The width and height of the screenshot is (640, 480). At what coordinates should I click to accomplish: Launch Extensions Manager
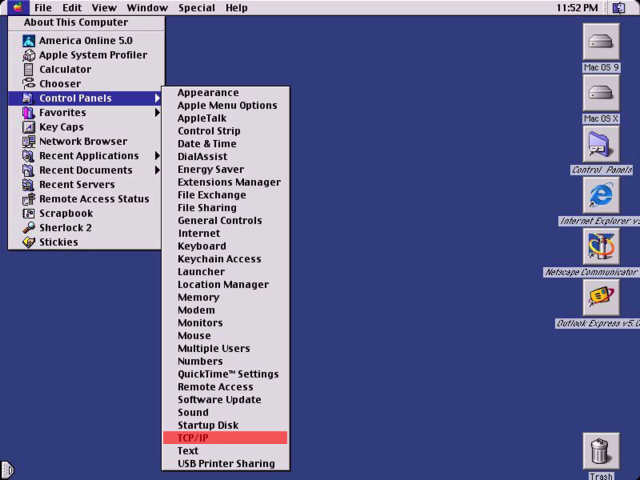pos(225,182)
